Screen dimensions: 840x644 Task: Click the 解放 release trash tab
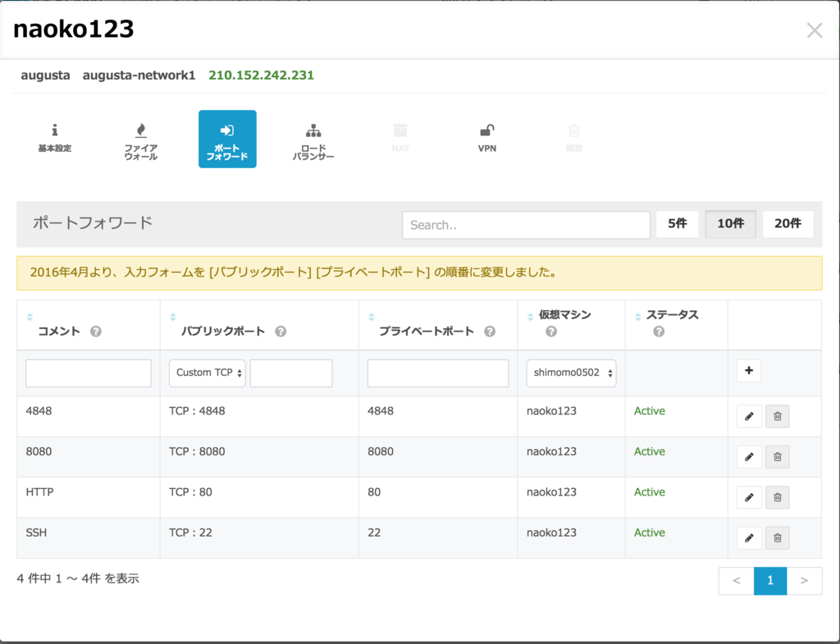pos(573,139)
